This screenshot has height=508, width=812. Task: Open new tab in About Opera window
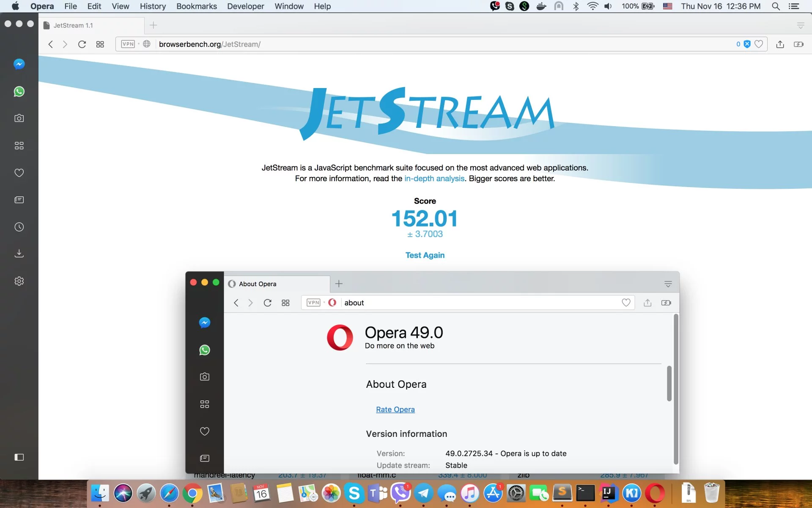(339, 284)
